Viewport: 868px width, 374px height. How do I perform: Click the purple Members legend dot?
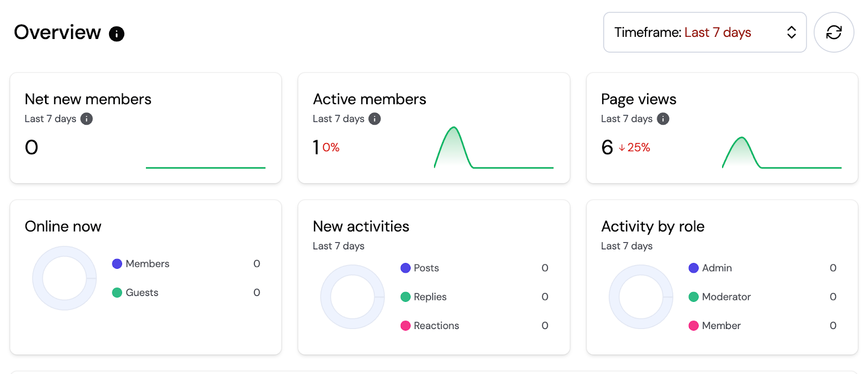(x=117, y=264)
